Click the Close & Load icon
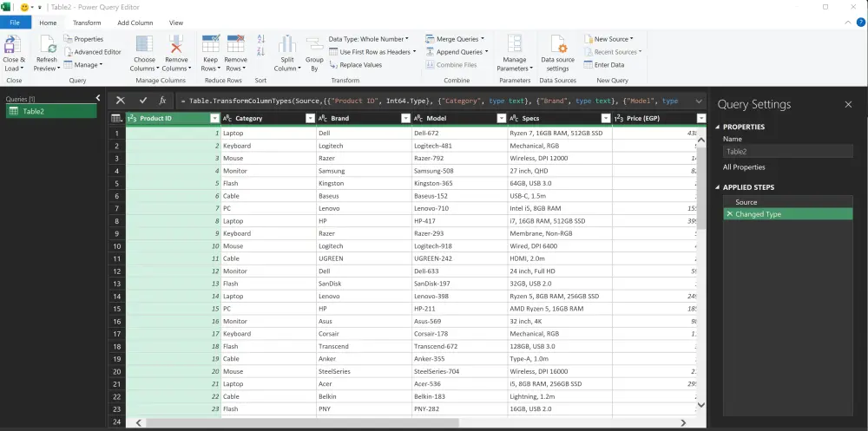 click(13, 44)
